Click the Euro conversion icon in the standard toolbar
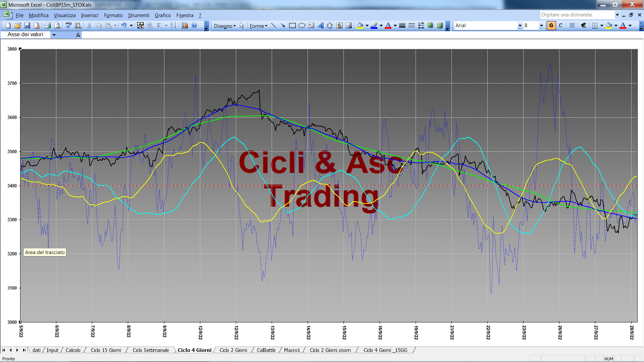644x362 pixels. [141, 25]
